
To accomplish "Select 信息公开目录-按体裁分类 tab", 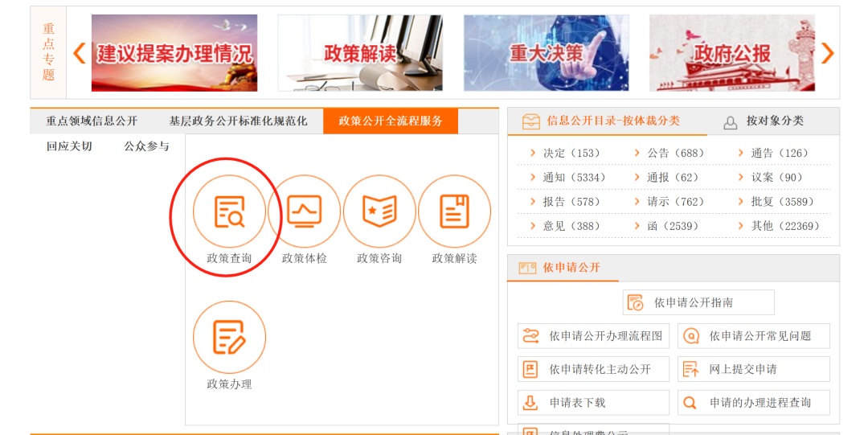I will tap(612, 121).
